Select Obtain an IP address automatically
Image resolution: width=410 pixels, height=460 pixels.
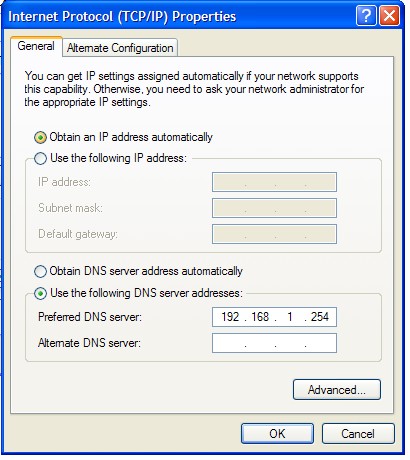pyautogui.click(x=40, y=137)
